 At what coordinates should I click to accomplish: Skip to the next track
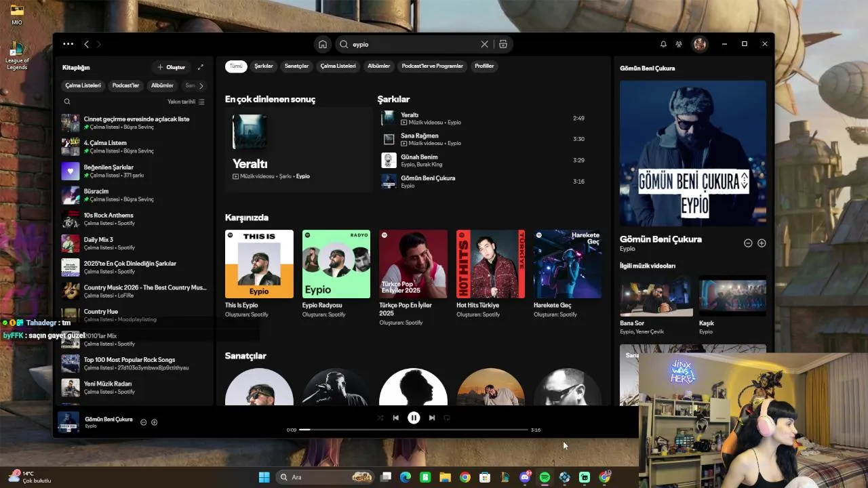[x=432, y=418]
